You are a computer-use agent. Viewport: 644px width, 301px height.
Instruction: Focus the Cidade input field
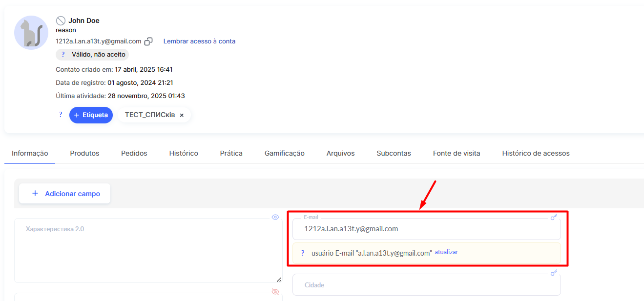[x=426, y=285]
